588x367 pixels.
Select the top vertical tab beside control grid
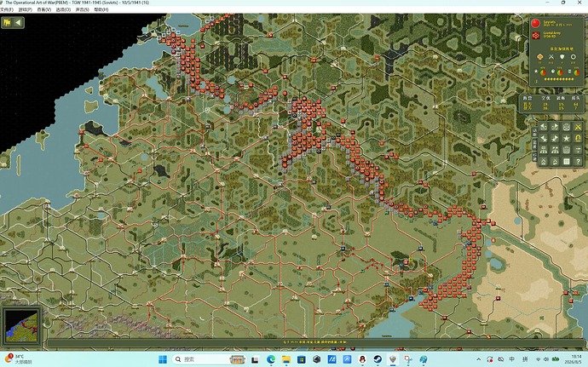click(535, 133)
